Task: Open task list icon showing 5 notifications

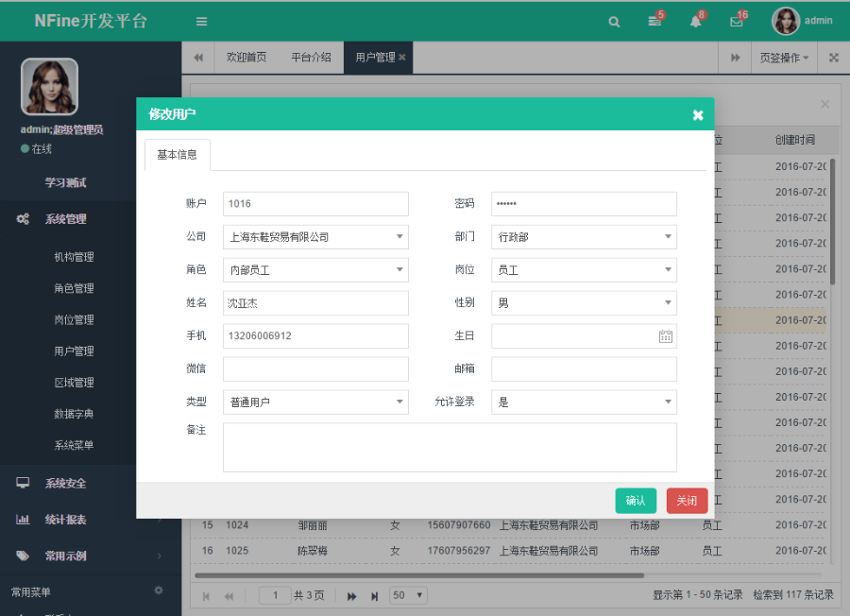Action: [654, 21]
